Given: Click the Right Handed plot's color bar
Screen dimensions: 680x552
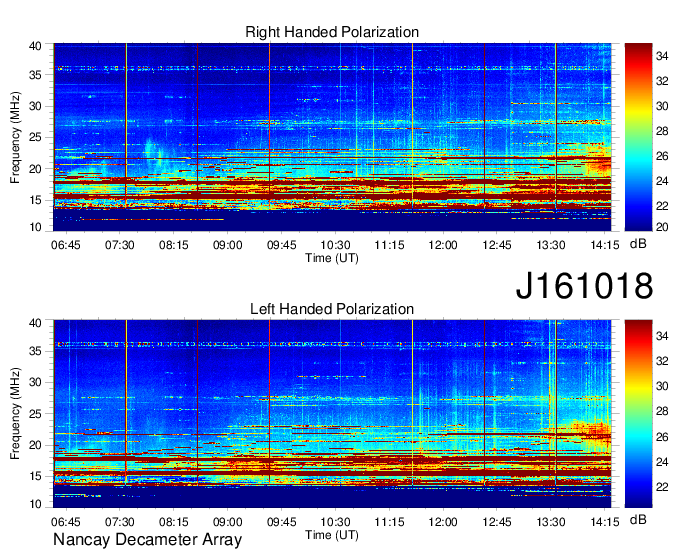Looking at the screenshot, I should pos(638,137).
